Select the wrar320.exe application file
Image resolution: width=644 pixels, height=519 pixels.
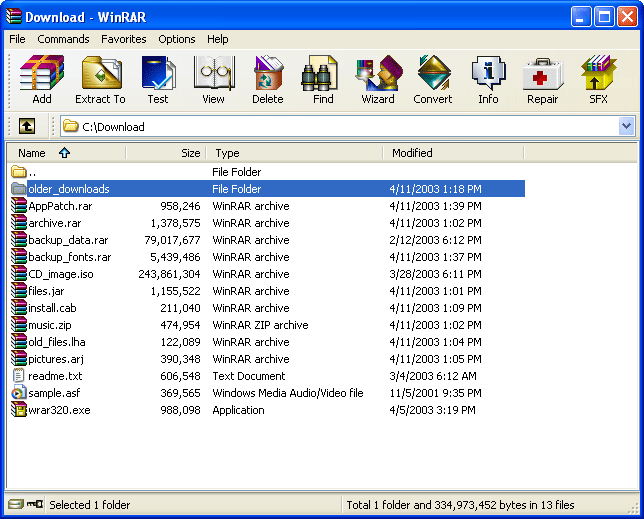[59, 410]
